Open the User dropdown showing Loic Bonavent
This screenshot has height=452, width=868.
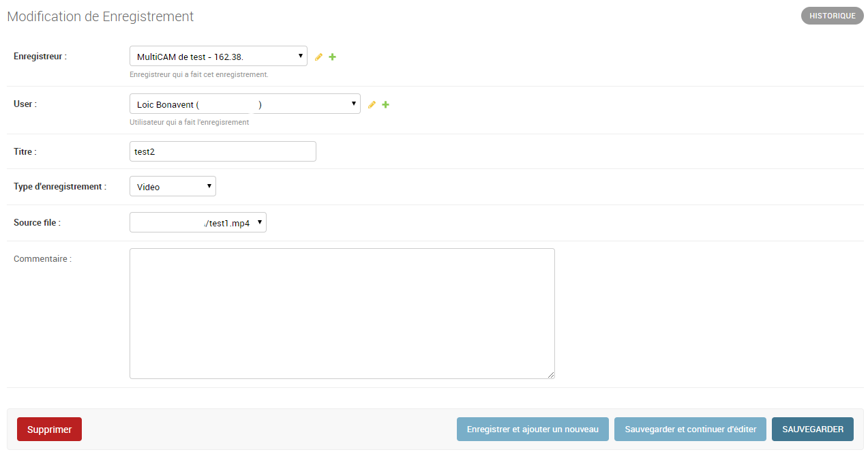tap(245, 104)
